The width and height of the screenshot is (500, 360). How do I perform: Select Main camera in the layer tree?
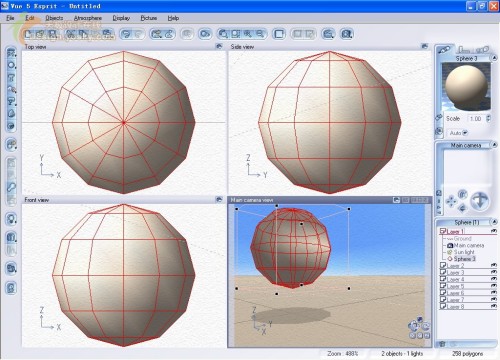[469, 245]
